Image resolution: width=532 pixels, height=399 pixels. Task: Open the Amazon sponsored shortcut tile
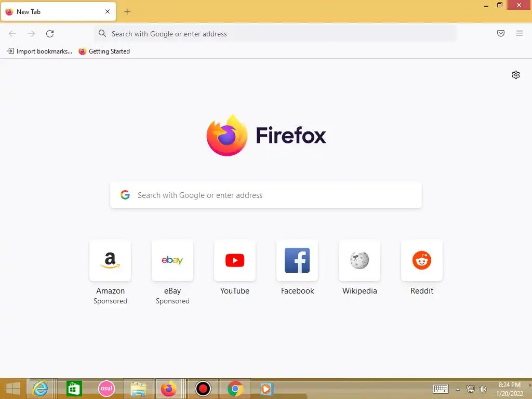(110, 261)
